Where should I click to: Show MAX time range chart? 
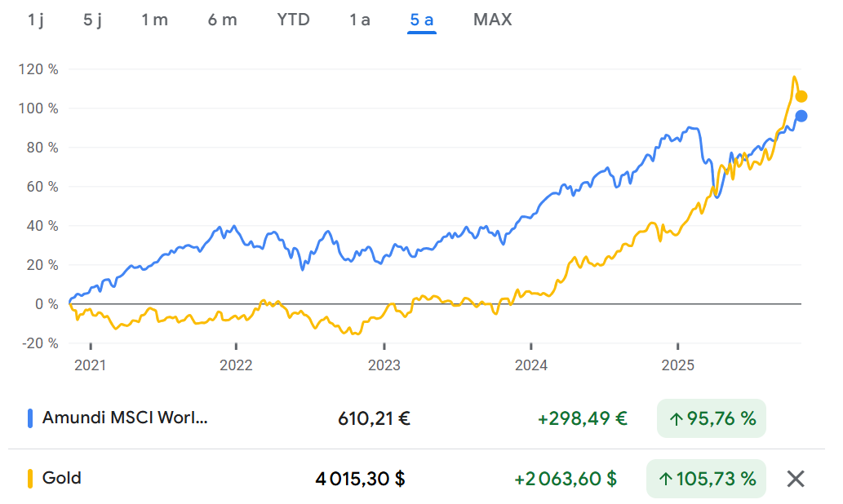click(493, 20)
